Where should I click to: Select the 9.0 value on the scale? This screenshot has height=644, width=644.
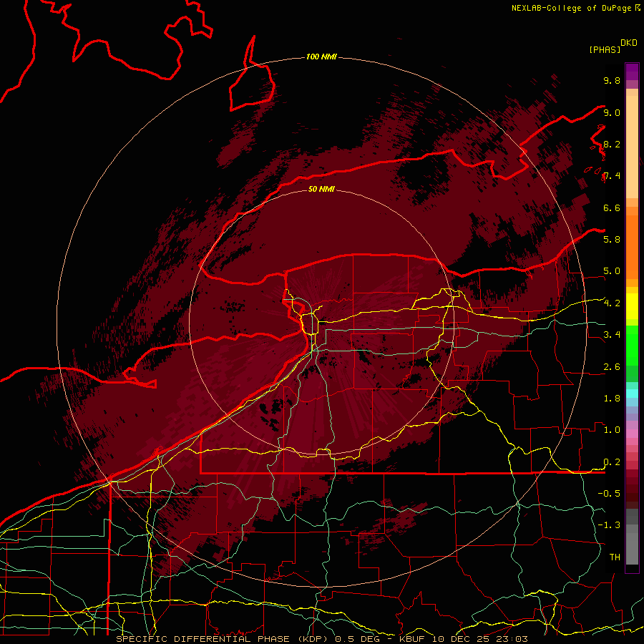click(612, 112)
